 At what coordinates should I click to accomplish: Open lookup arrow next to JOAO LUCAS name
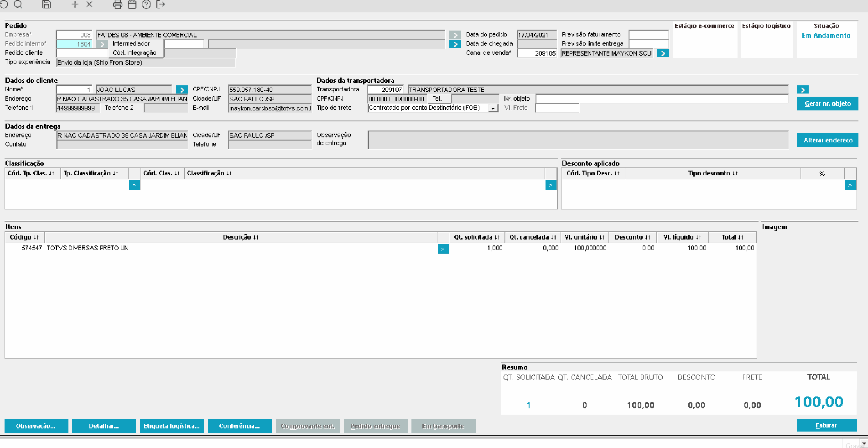pyautogui.click(x=182, y=90)
